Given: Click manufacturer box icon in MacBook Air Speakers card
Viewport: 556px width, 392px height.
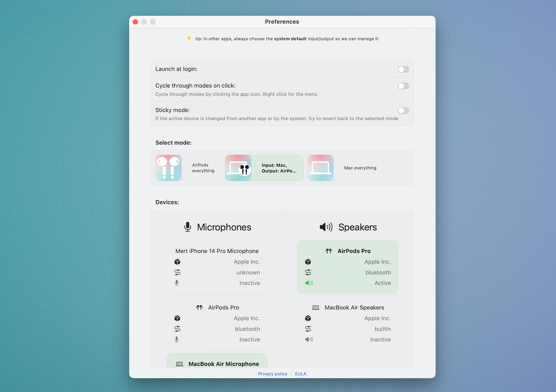Looking at the screenshot, I should tap(308, 318).
